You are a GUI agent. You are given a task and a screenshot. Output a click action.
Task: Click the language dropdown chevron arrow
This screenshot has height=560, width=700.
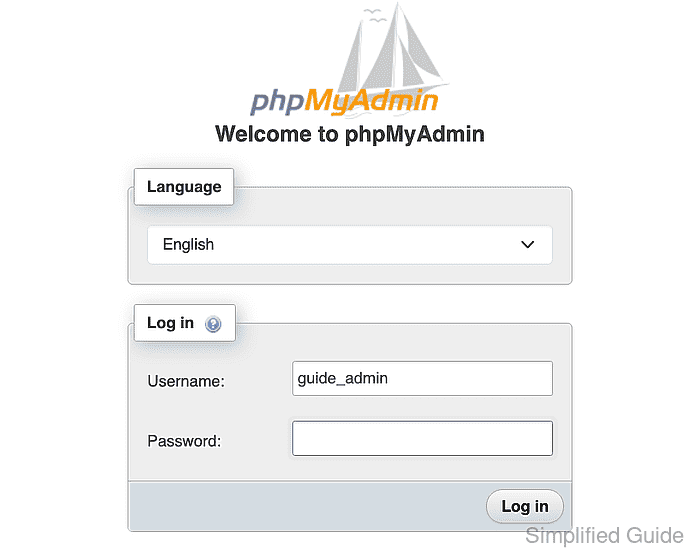[x=528, y=244]
